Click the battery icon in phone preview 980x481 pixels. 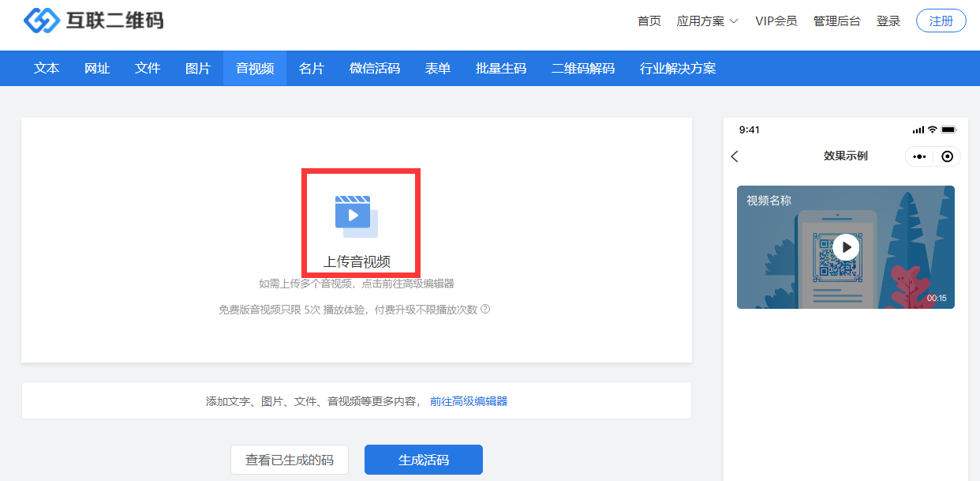(948, 130)
